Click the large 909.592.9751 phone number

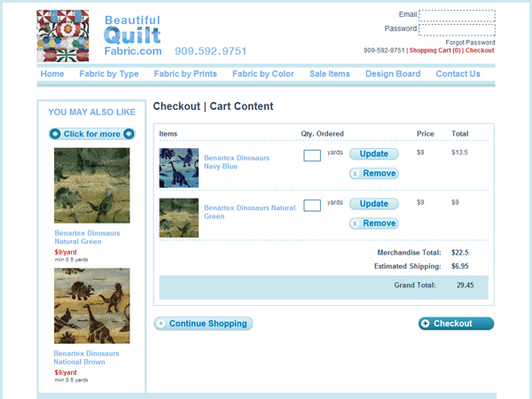coord(211,51)
